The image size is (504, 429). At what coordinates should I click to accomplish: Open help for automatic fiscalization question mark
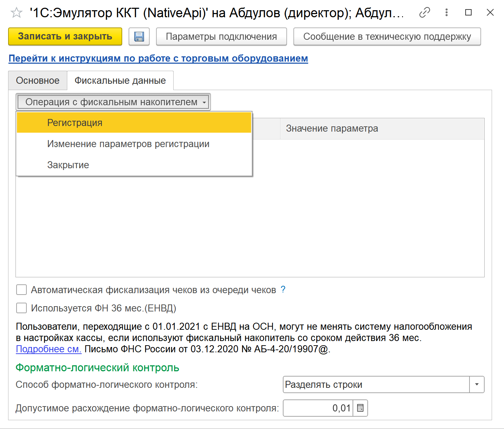(283, 290)
